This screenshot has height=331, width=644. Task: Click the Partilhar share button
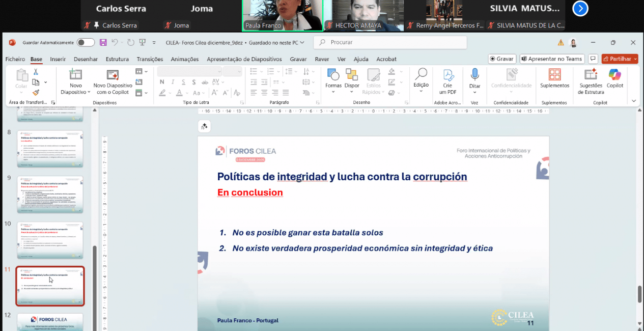coord(620,59)
